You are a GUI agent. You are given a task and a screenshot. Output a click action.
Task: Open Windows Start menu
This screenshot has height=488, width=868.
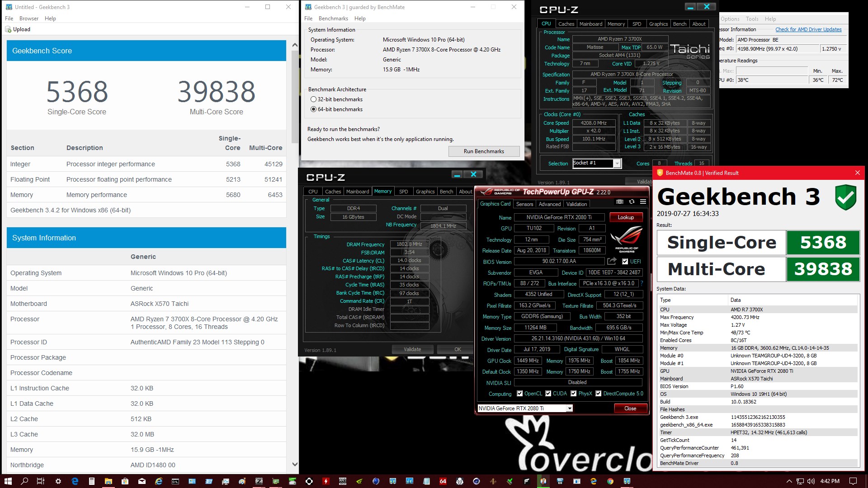8,481
